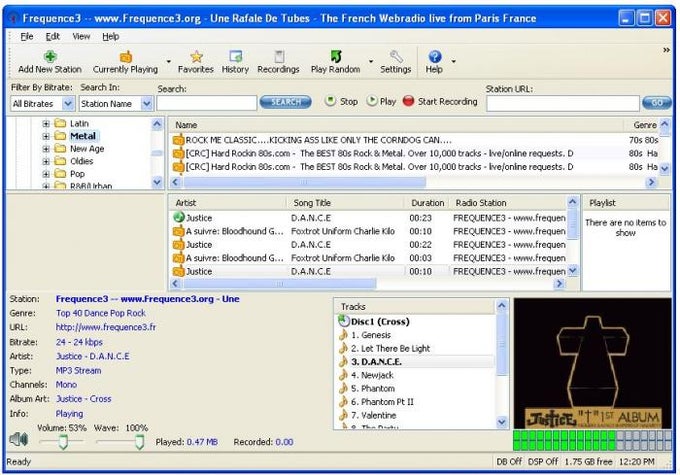Screen dimensions: 680x475
Task: Expand the Latin genre folder
Action: click(46, 124)
